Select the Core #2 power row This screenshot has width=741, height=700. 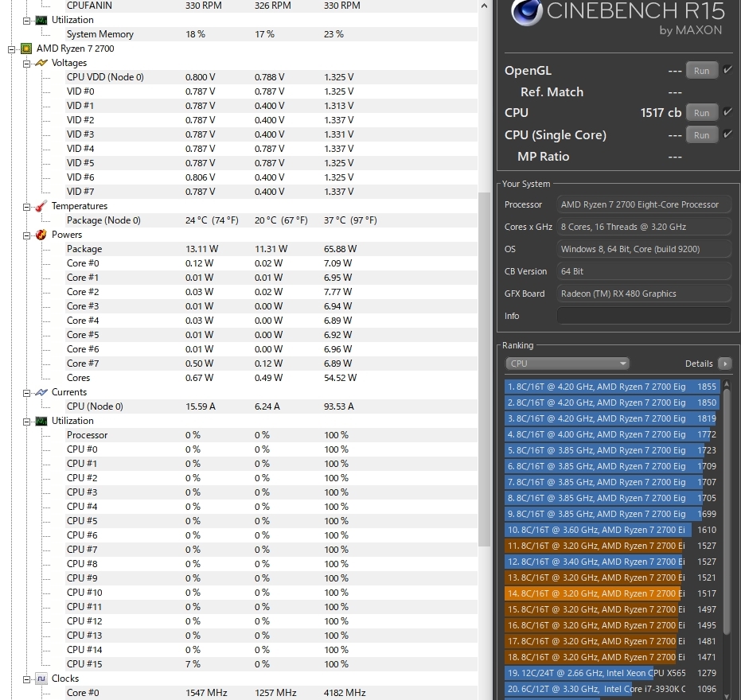[271, 292]
